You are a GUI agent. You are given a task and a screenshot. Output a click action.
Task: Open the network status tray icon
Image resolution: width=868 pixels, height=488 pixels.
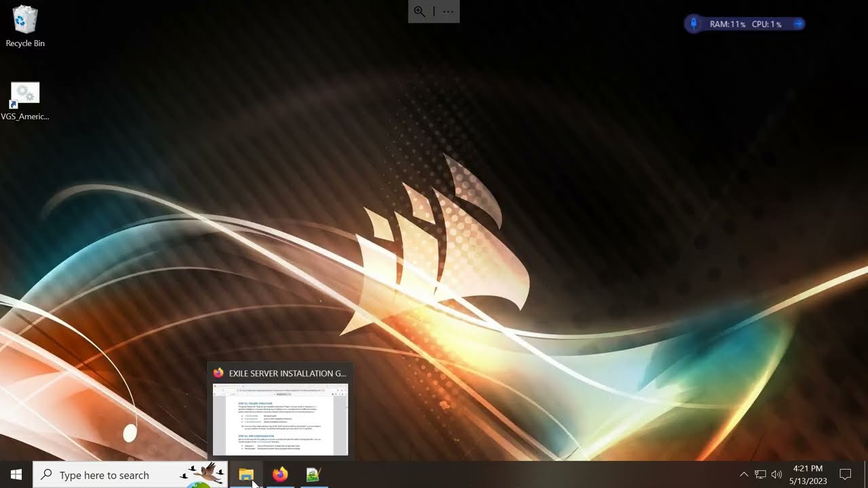(x=760, y=474)
